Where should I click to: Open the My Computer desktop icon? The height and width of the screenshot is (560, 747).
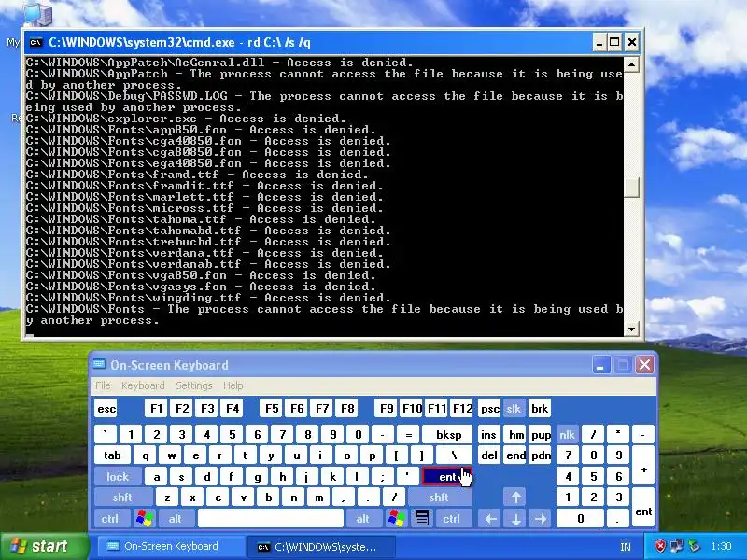coord(37,13)
